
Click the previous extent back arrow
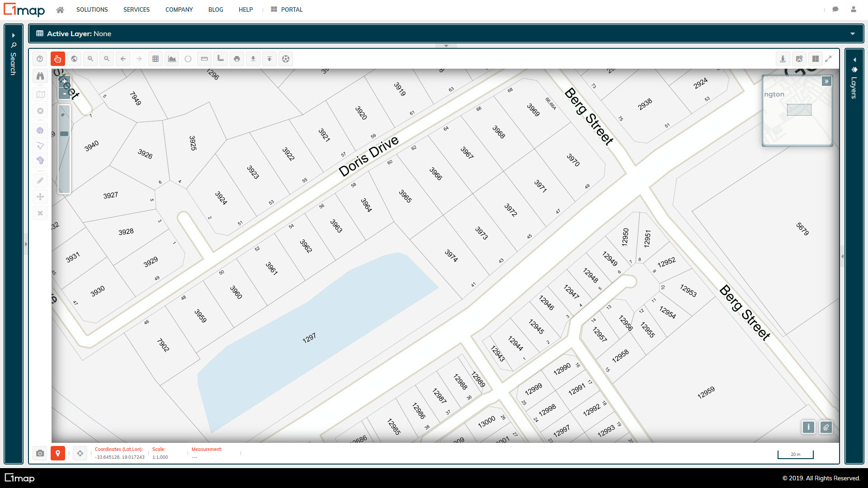pos(123,59)
